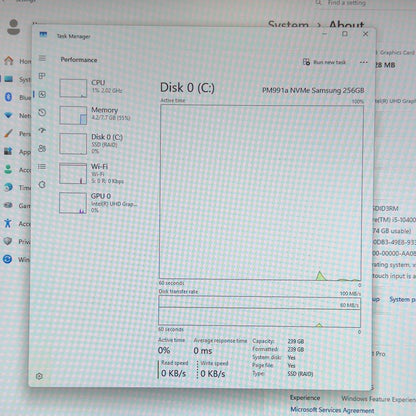
Task: Select the Memory performance item
Action: (x=99, y=115)
